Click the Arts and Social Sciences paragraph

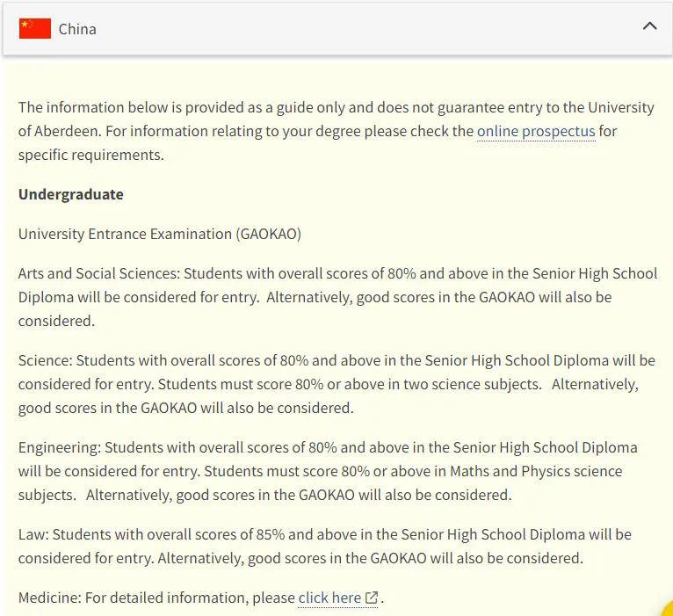pyautogui.click(x=337, y=297)
